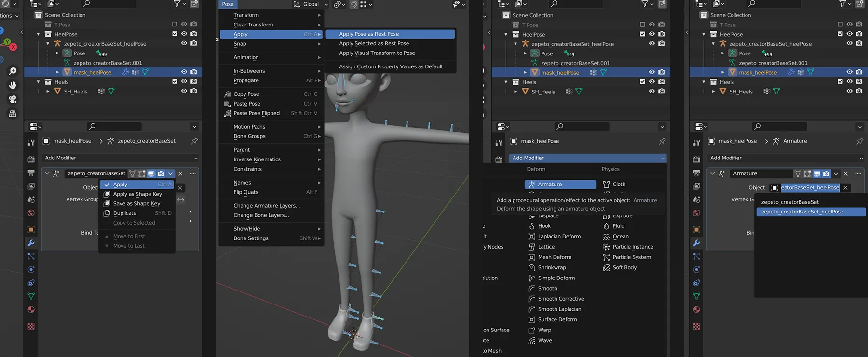Toggle on-cage display on the Armature modifier header
This screenshot has height=357, width=868.
pyautogui.click(x=798, y=173)
